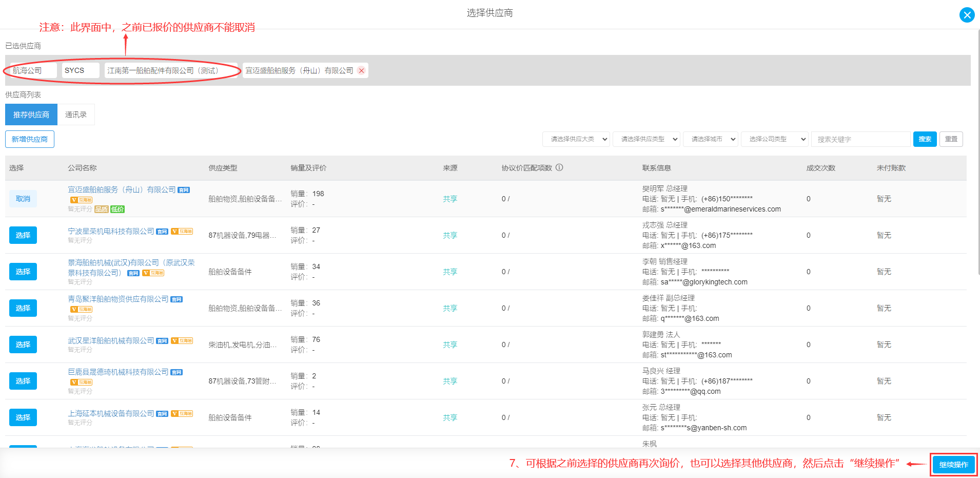Open the 请选择城市 dropdown
980x478 pixels.
coord(711,139)
